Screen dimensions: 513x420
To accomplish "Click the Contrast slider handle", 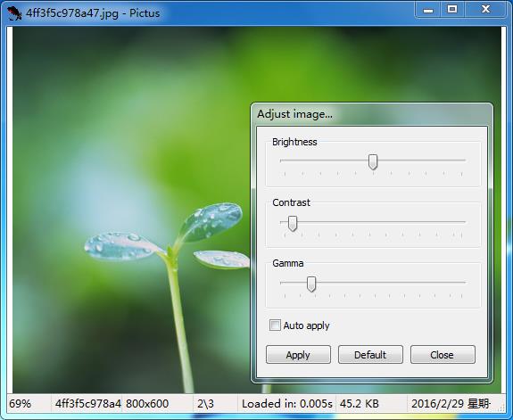I will coord(293,224).
